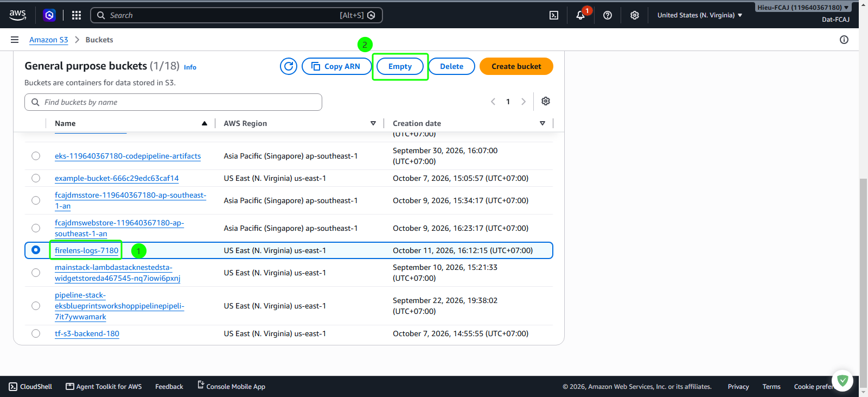Open Console Mobile App in footer
This screenshot has height=397, width=868.
(x=231, y=386)
